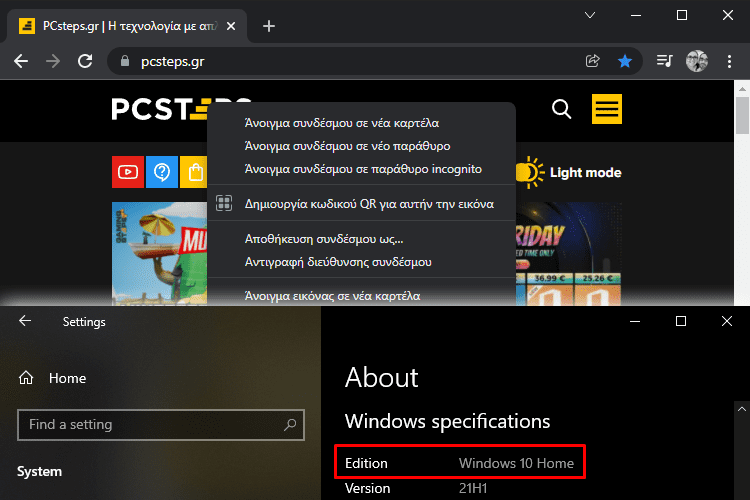Screen dimensions: 750x500
Task: Select 'Δημιουργία κωδικού QR για αυτήν την εικόνα'
Action: coord(362,204)
